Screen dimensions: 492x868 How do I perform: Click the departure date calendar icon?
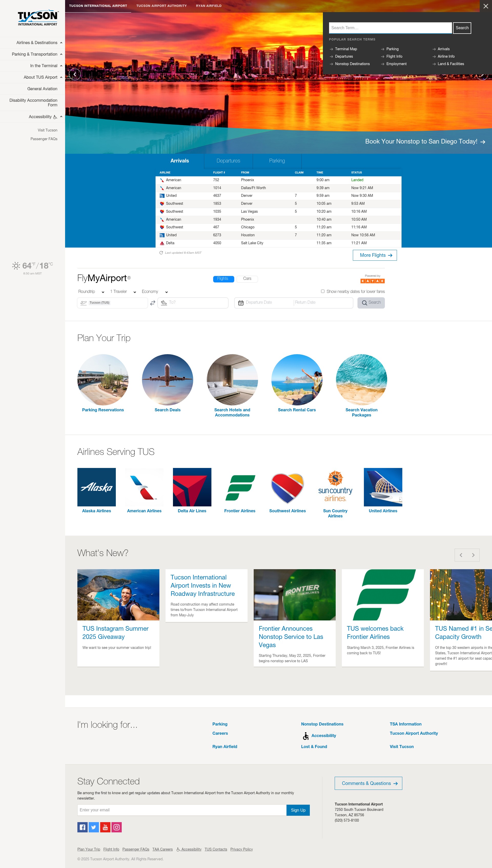click(x=241, y=303)
